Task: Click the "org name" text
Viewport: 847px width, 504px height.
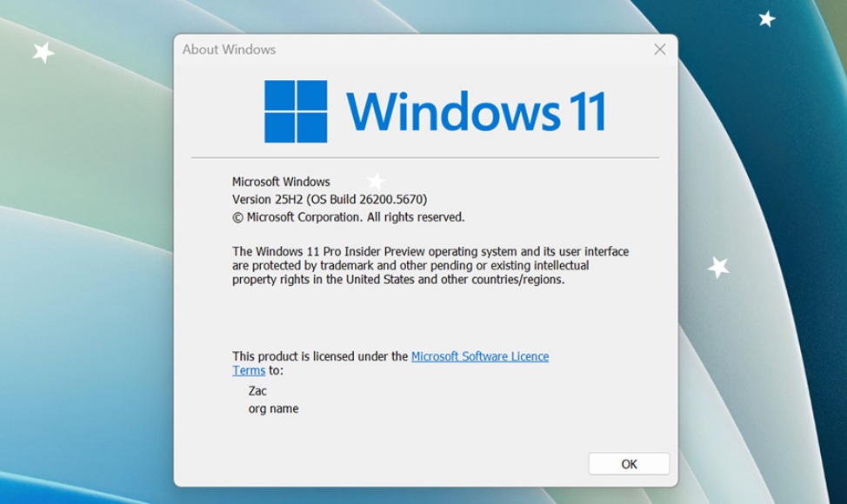Action: coord(273,408)
